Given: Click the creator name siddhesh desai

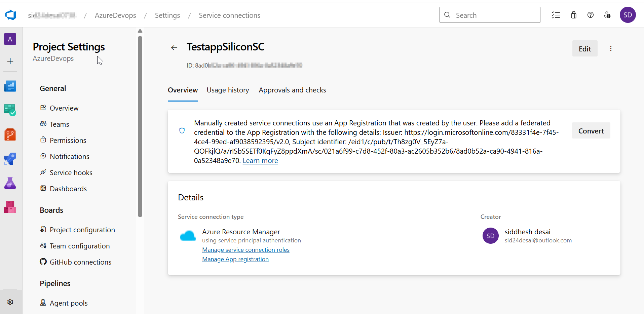Looking at the screenshot, I should (x=527, y=232).
